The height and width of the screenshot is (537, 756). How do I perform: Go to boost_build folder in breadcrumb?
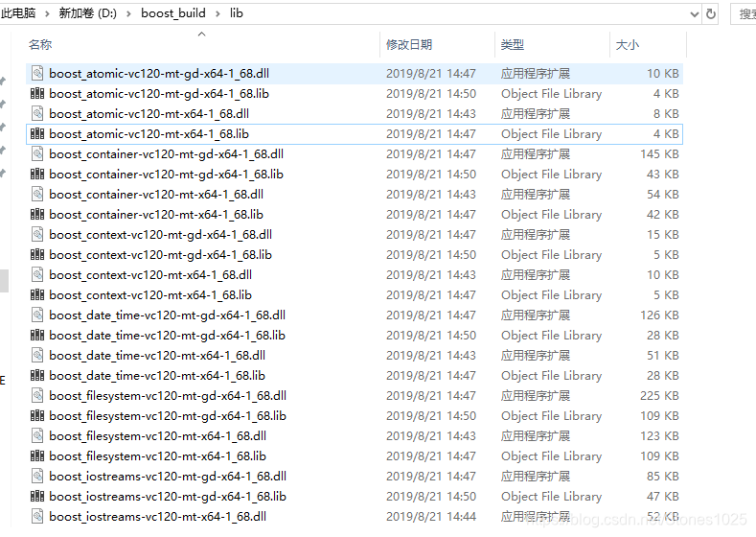[173, 13]
